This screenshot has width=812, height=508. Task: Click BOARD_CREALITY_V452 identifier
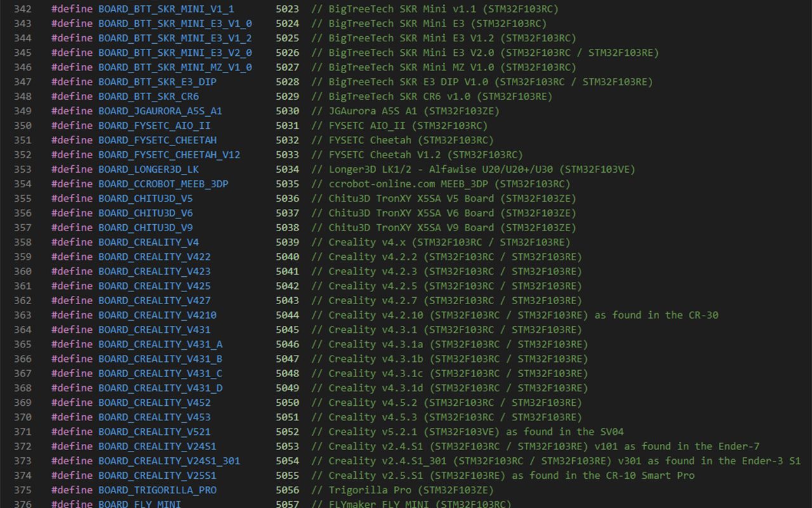point(154,403)
